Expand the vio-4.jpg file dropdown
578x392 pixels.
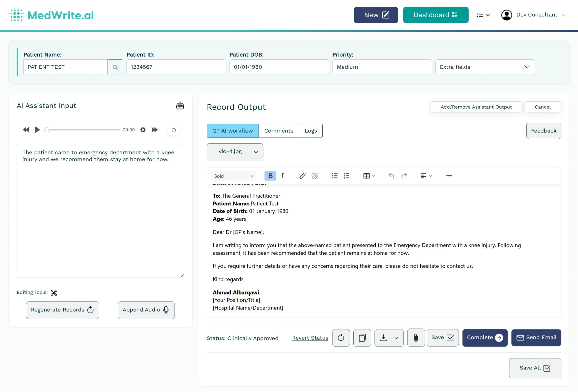pyautogui.click(x=234, y=152)
